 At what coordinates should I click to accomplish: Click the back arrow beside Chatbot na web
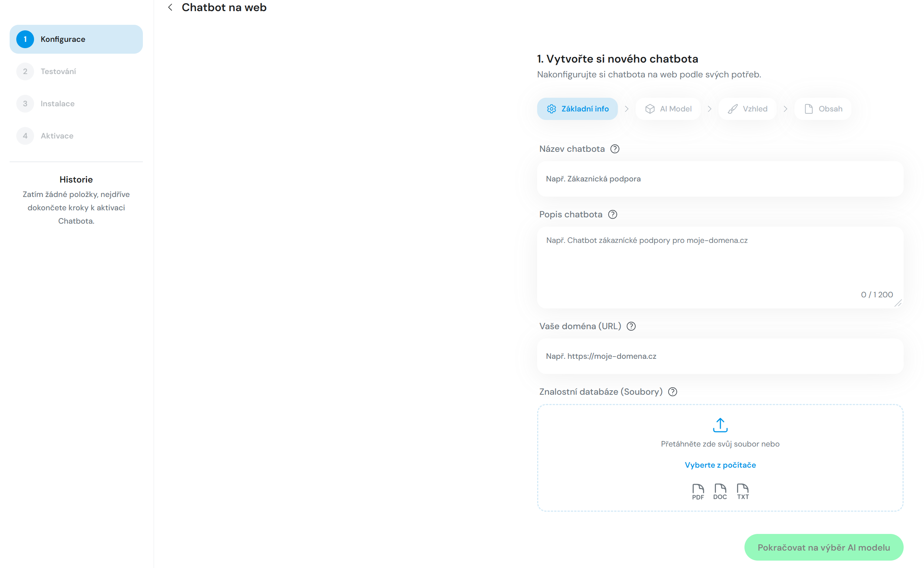[170, 7]
